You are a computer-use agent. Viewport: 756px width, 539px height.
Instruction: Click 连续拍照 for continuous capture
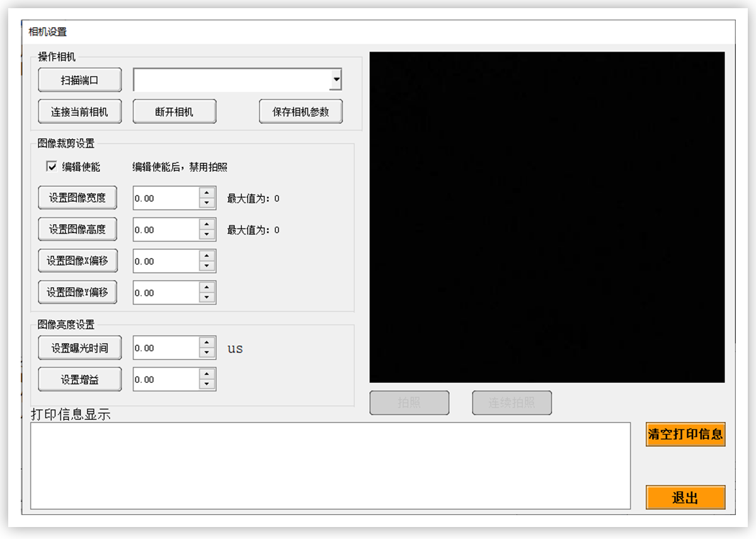tap(512, 402)
